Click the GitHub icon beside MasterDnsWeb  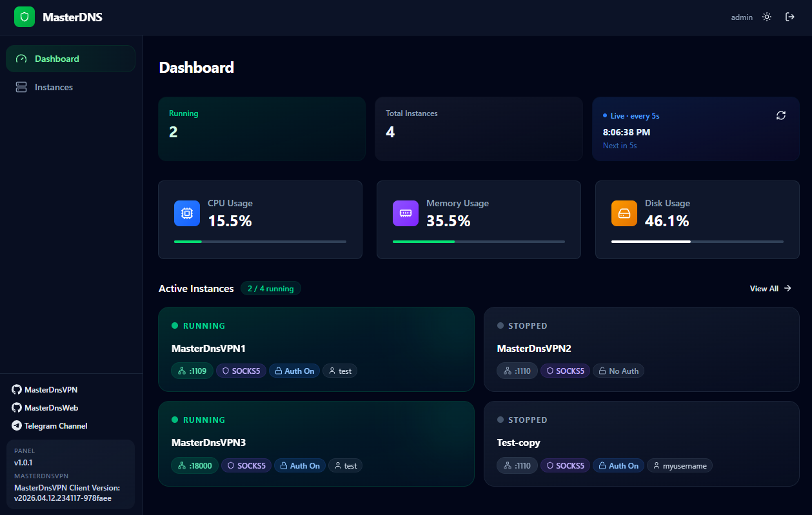[17, 408]
